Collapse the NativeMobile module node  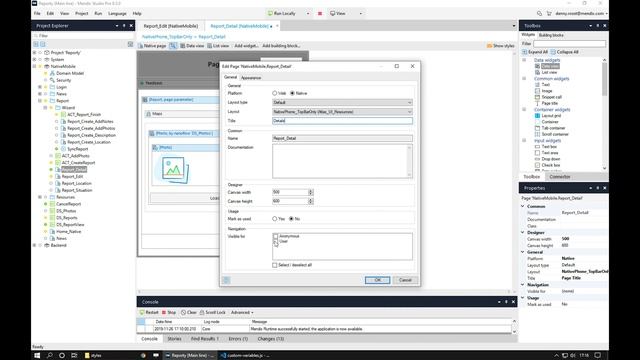(35, 67)
